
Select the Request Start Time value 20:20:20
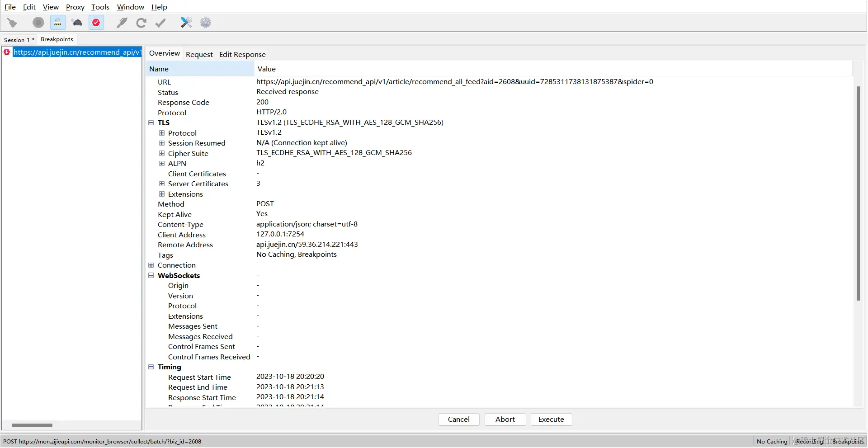290,377
